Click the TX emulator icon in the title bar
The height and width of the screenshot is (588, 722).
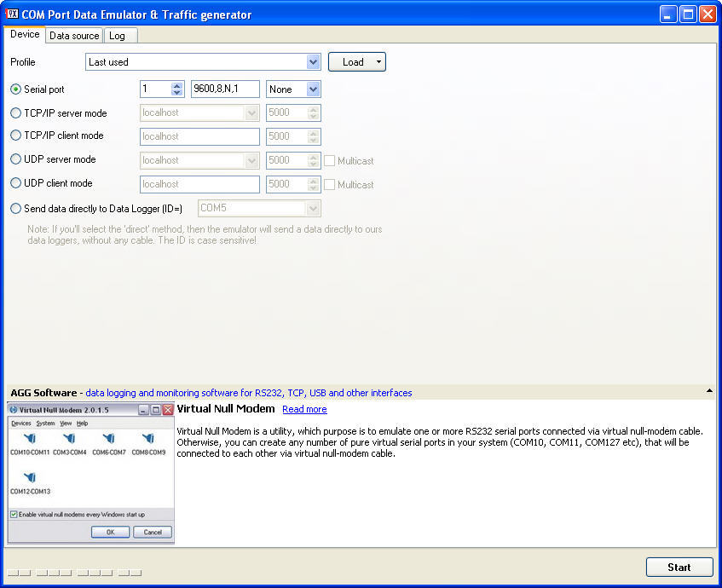click(12, 14)
